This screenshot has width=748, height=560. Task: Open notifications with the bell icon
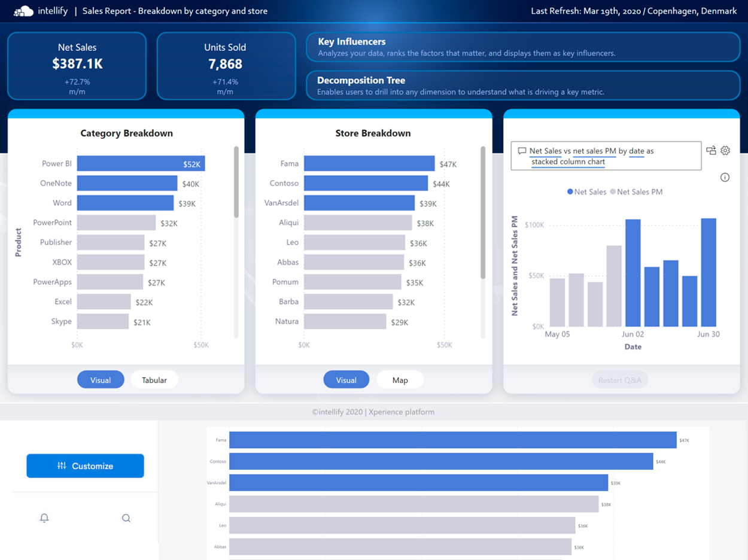(44, 518)
